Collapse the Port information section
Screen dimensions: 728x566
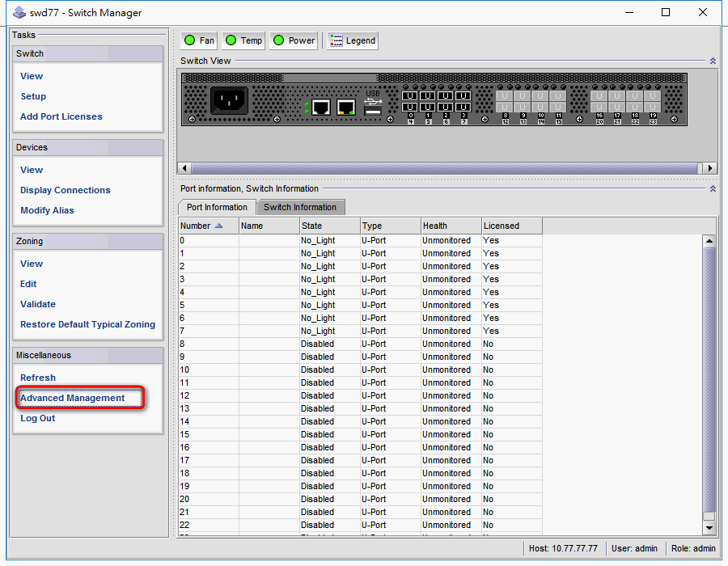[713, 189]
